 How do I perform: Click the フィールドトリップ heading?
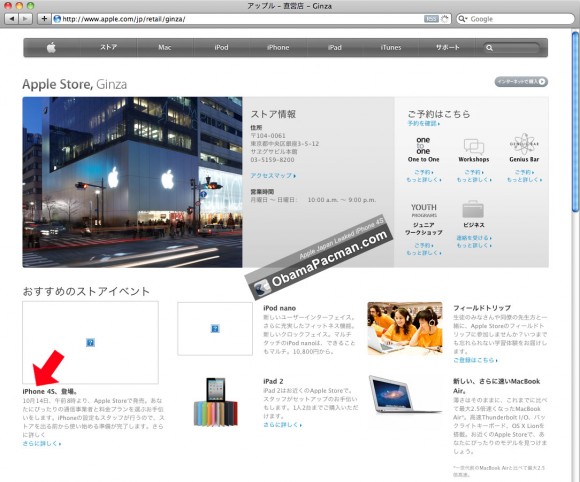click(x=482, y=308)
